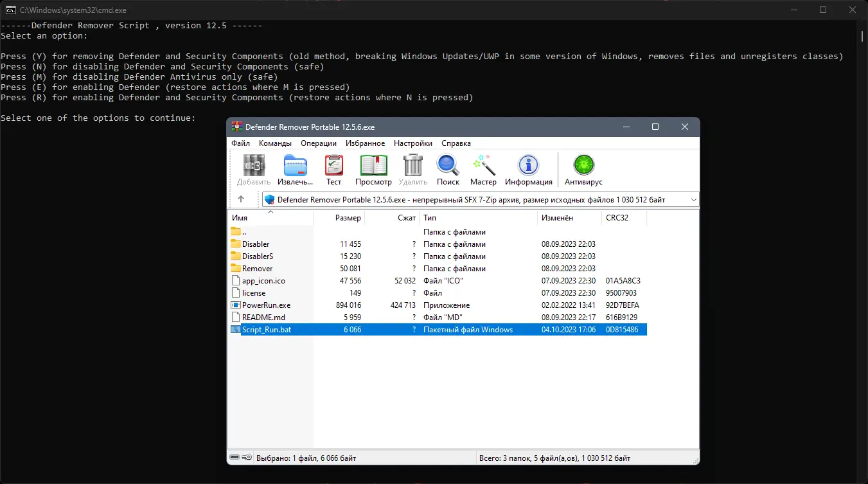Open the Информация info icon
This screenshot has width=868, height=484.
pyautogui.click(x=528, y=170)
